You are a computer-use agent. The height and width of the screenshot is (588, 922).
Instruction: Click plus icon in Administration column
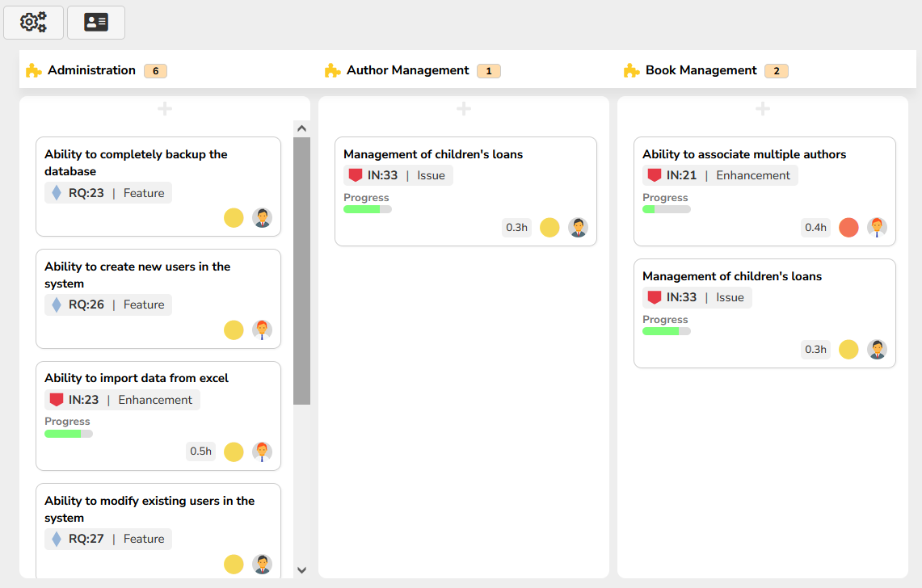click(165, 108)
